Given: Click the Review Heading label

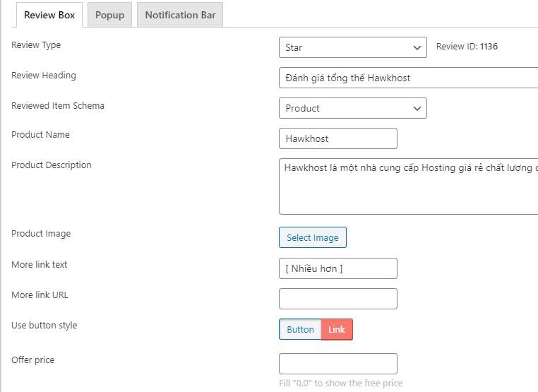Looking at the screenshot, I should coord(44,75).
